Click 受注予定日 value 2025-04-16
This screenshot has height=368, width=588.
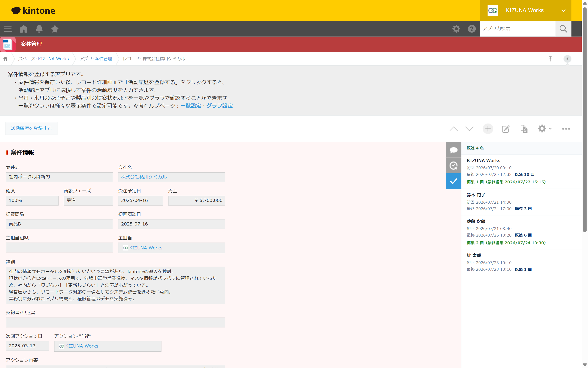[140, 201]
